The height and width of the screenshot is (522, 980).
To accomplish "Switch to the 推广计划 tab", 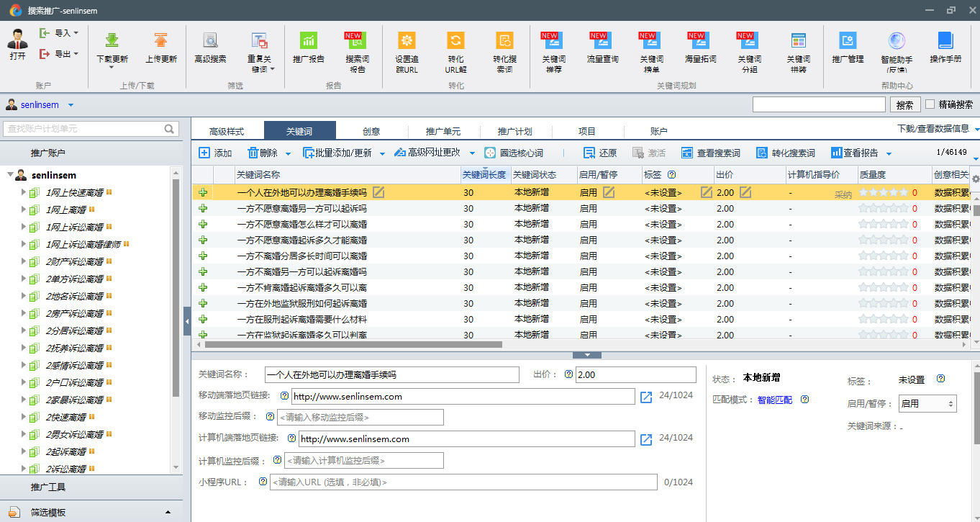I will pyautogui.click(x=514, y=131).
